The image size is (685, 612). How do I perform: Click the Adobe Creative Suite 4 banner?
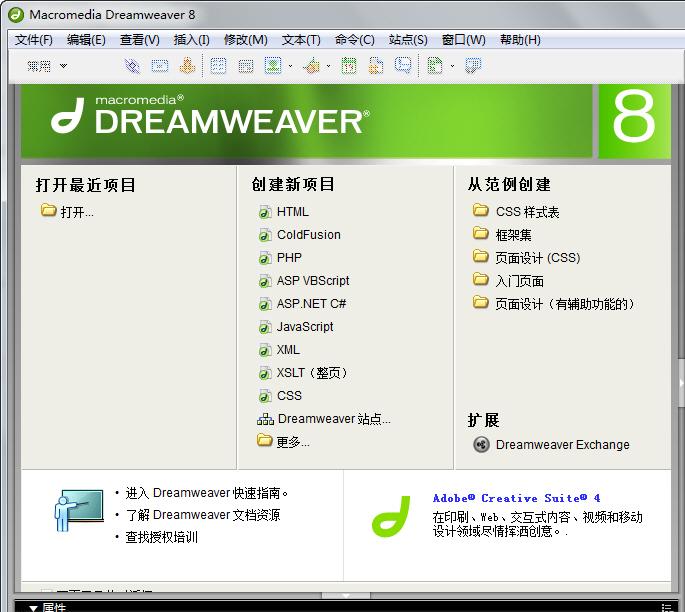(516, 498)
